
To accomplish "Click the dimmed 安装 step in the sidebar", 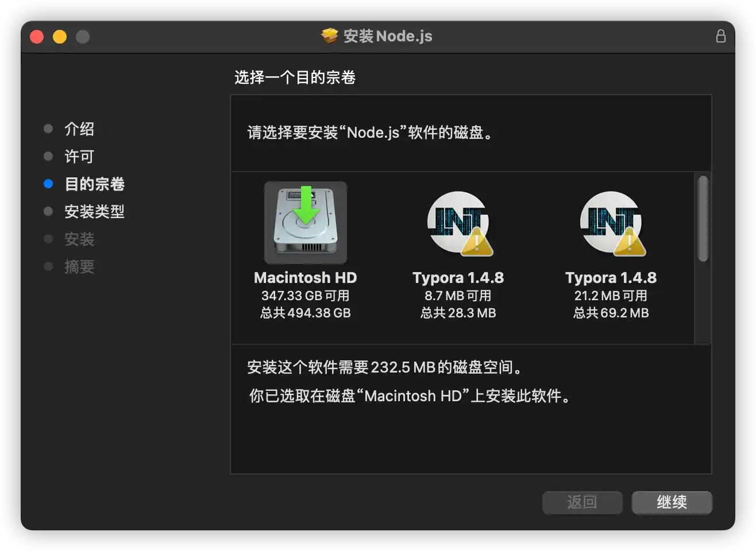I will point(79,239).
